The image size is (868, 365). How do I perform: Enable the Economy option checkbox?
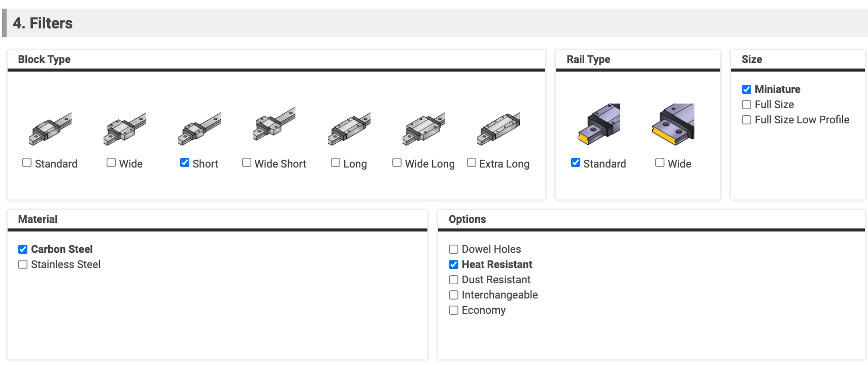(454, 310)
